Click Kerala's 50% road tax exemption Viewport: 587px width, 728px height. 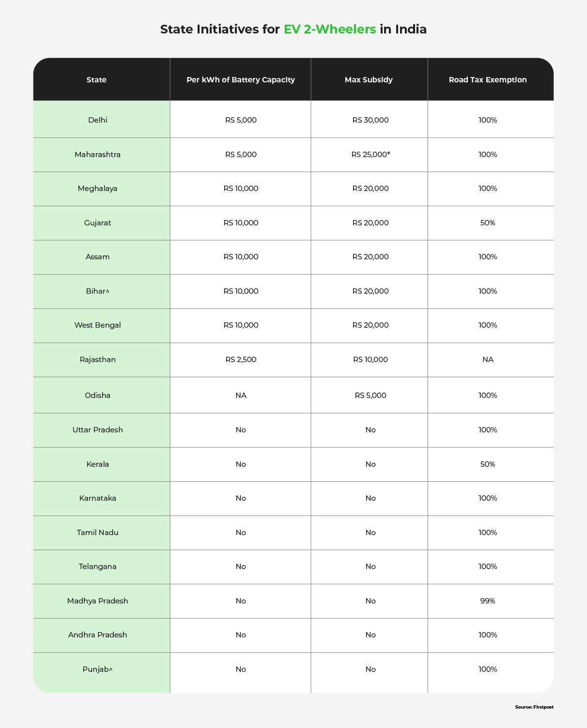488,464
